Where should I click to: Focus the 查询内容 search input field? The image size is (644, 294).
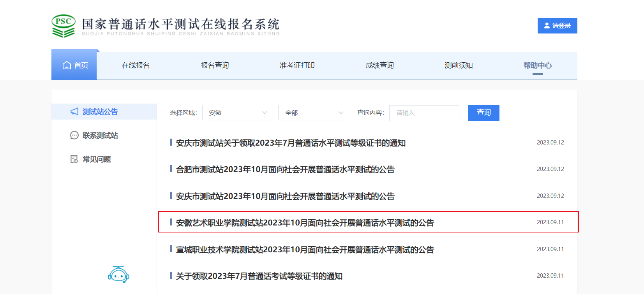tap(424, 113)
